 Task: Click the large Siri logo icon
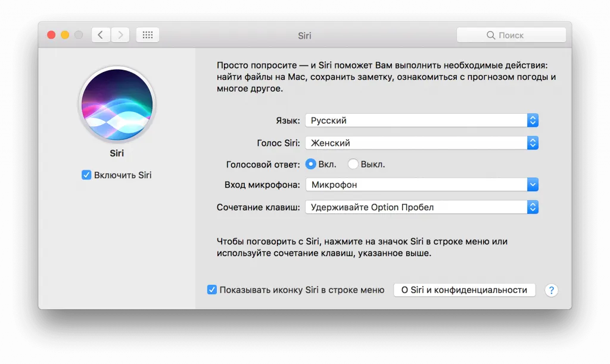(117, 104)
